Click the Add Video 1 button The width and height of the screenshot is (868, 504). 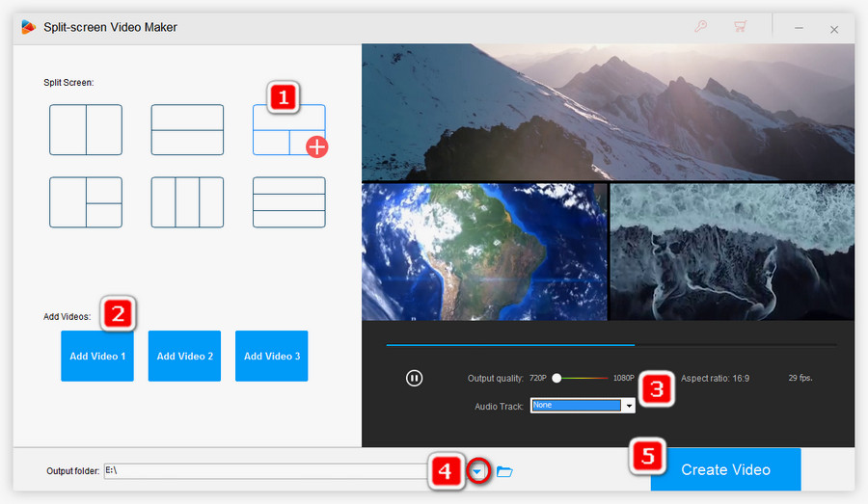tap(97, 357)
